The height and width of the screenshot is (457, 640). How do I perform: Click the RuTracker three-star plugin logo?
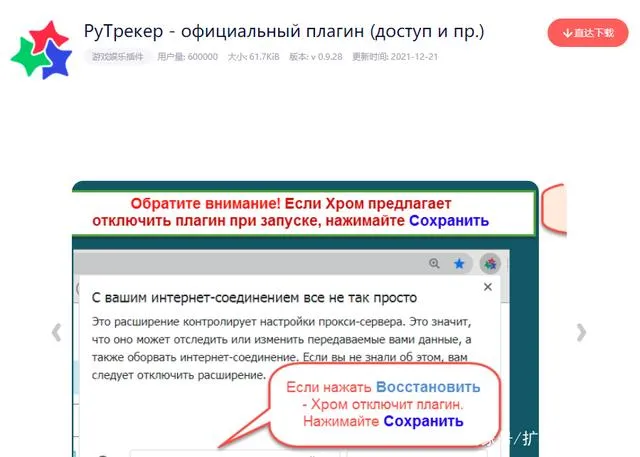[x=41, y=50]
